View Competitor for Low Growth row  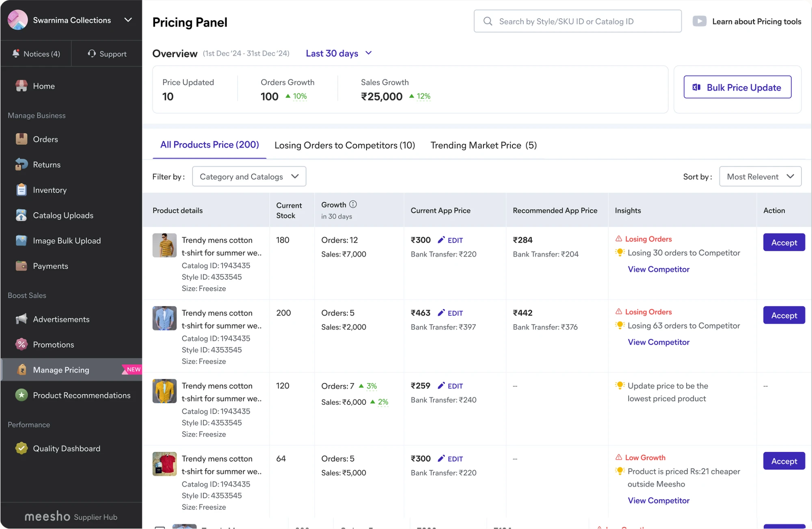click(x=659, y=501)
